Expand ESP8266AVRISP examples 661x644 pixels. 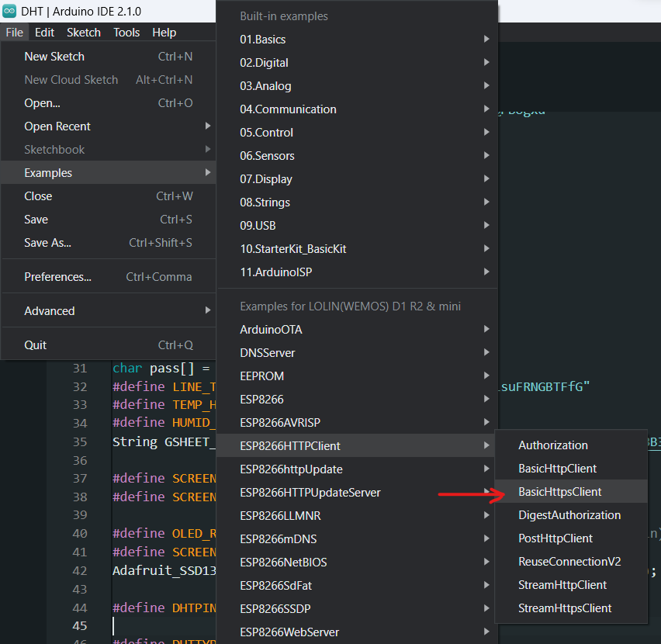pyautogui.click(x=357, y=423)
